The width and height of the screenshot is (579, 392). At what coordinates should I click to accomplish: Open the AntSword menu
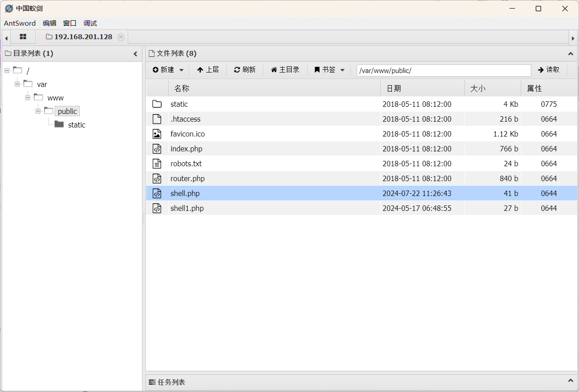[20, 23]
